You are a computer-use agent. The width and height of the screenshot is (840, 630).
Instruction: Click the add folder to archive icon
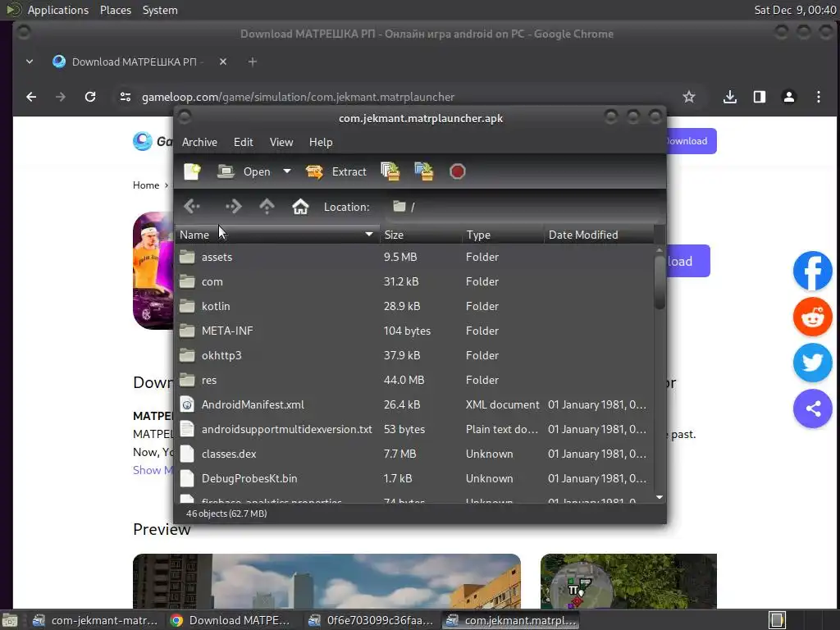pyautogui.click(x=424, y=171)
